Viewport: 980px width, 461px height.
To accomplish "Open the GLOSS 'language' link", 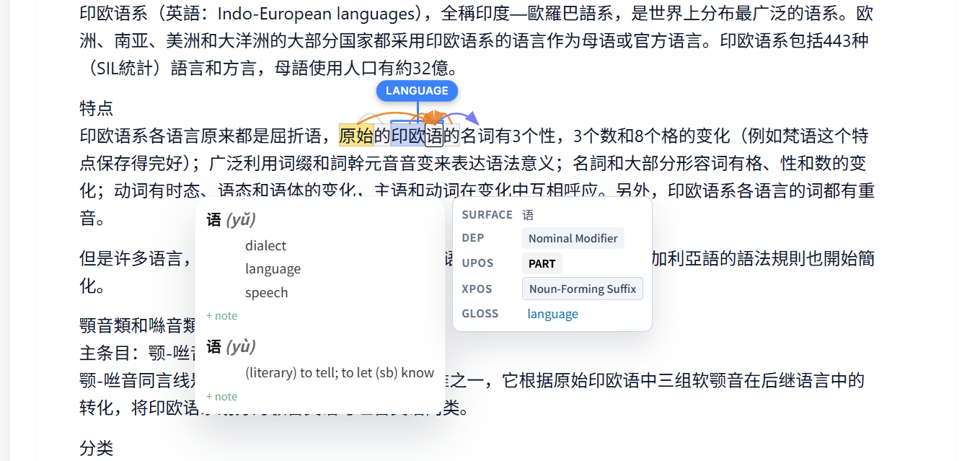I will 552,314.
